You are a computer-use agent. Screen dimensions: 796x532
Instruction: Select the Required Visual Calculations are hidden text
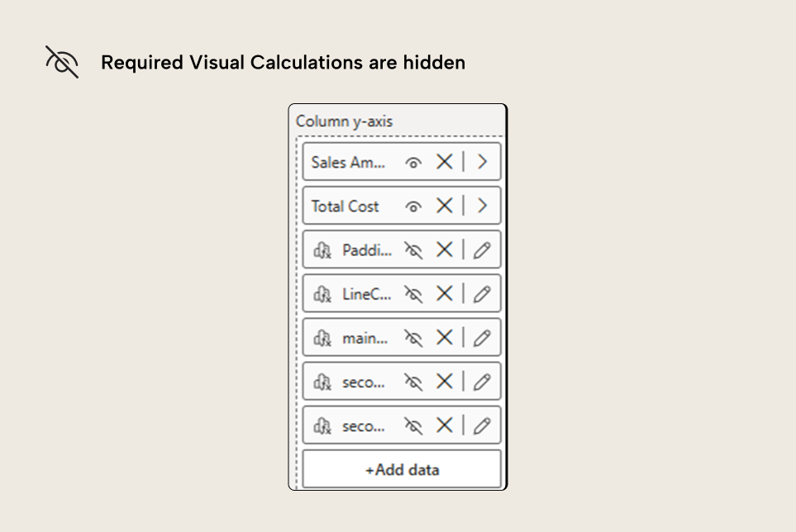point(283,62)
